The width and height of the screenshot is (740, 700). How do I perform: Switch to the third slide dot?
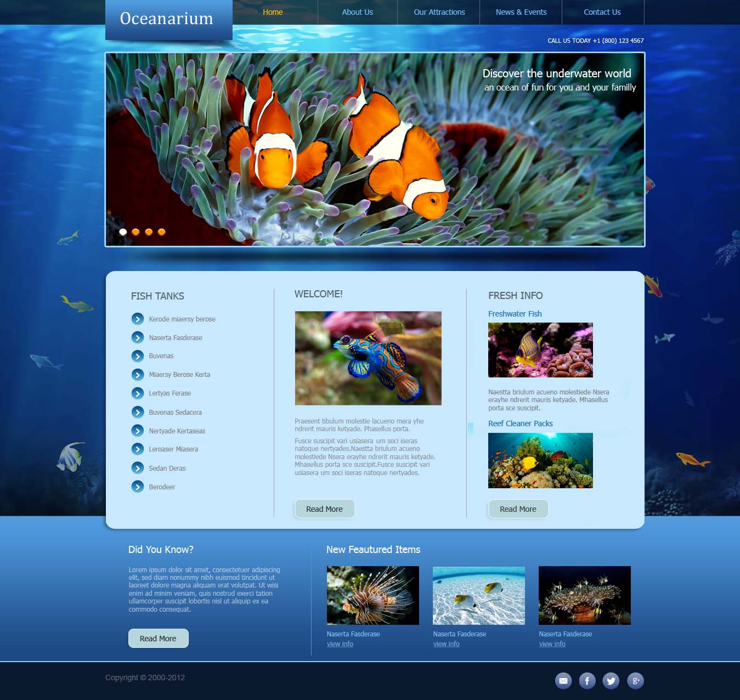pos(149,232)
